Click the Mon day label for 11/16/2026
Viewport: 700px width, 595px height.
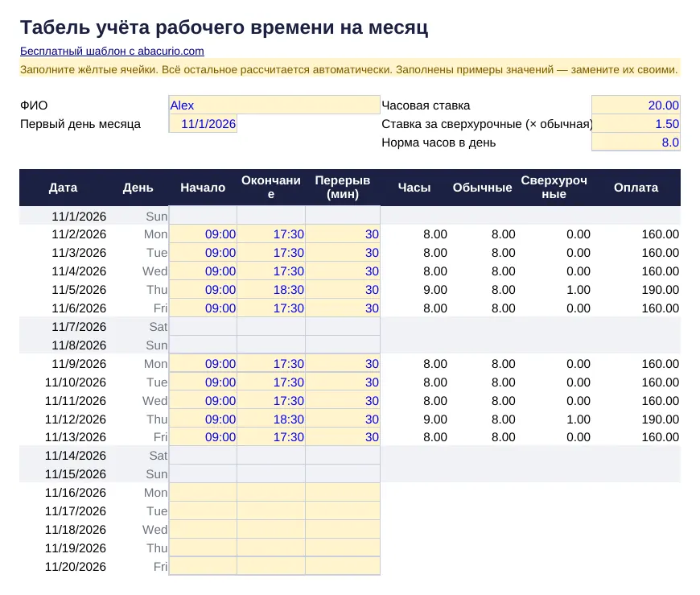156,493
